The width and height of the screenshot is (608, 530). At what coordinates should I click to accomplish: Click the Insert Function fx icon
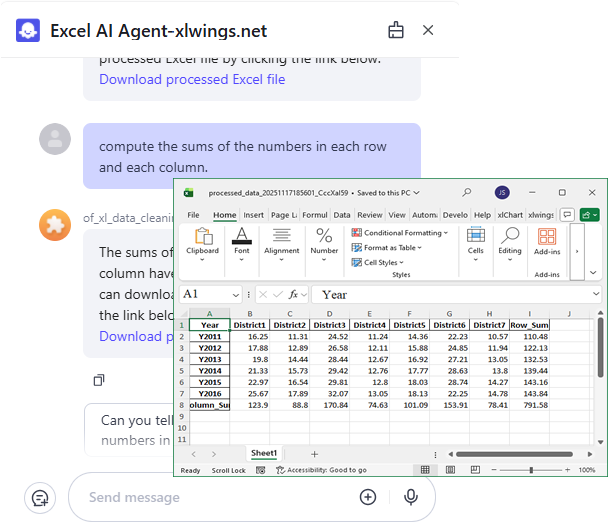pyautogui.click(x=293, y=295)
